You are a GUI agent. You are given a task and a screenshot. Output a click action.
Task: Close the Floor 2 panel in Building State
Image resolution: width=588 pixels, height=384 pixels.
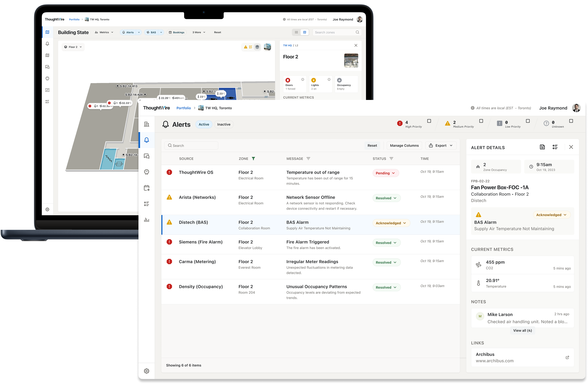[x=356, y=45]
